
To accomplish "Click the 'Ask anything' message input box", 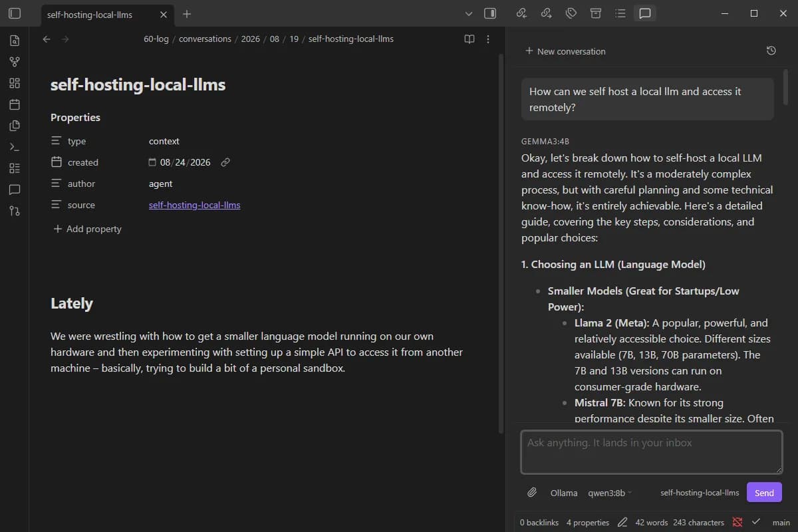I will [652, 452].
